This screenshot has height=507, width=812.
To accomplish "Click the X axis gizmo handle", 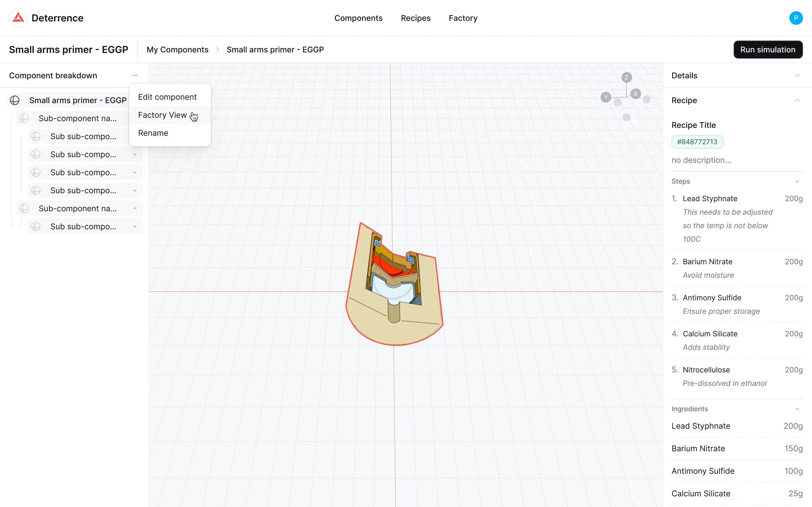I will (x=635, y=94).
